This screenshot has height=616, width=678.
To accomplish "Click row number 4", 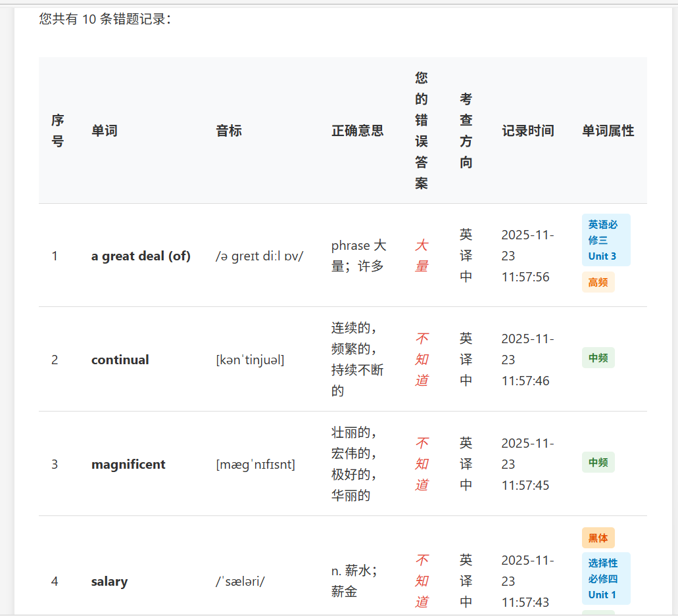I will 55,581.
